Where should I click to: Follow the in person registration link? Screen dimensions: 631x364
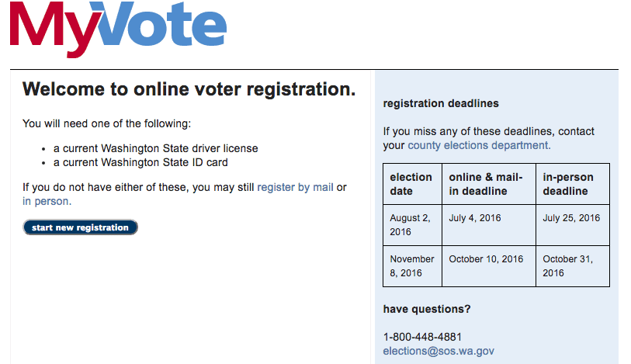tap(47, 201)
